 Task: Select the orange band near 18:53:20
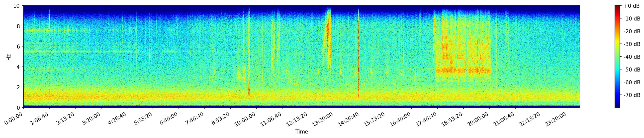tap(463, 70)
